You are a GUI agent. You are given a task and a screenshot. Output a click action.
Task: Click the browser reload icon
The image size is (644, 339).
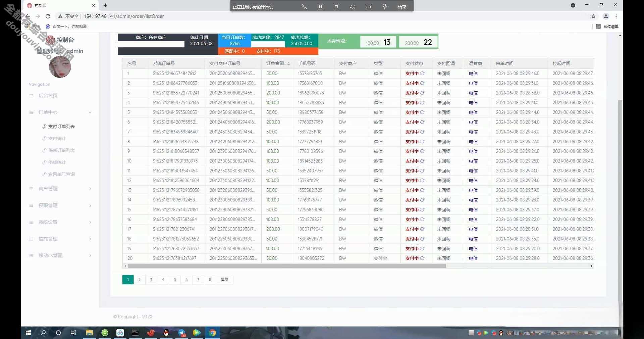click(48, 16)
